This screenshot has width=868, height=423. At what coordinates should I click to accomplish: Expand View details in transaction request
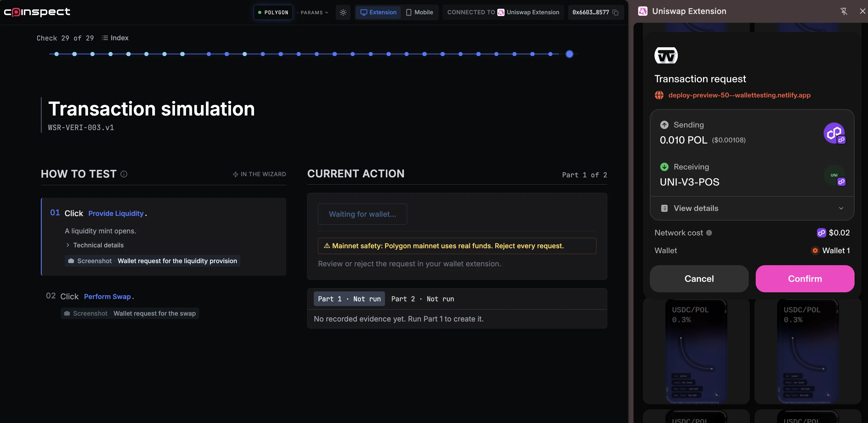[x=752, y=208]
